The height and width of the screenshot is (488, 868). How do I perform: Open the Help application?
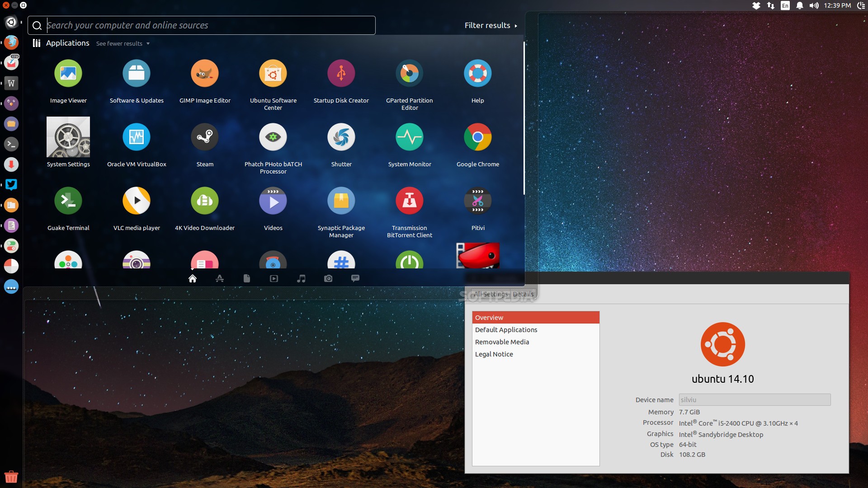(x=478, y=73)
